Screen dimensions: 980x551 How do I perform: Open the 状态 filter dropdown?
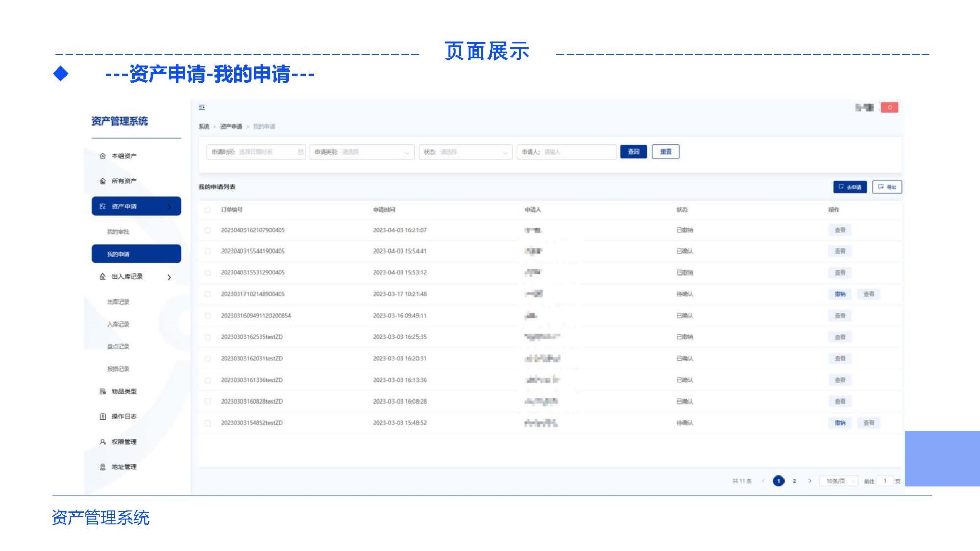point(465,152)
